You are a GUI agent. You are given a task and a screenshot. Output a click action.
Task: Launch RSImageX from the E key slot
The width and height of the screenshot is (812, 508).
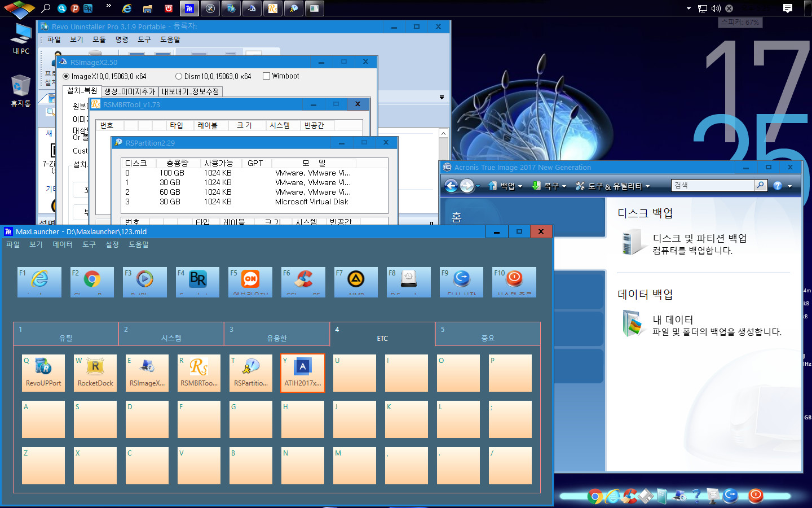pos(147,373)
